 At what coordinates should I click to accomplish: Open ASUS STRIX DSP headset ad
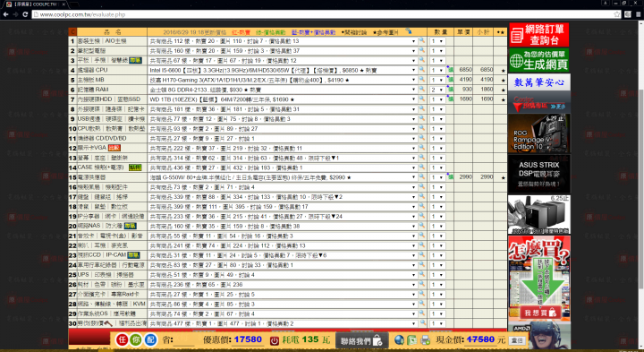point(538,174)
